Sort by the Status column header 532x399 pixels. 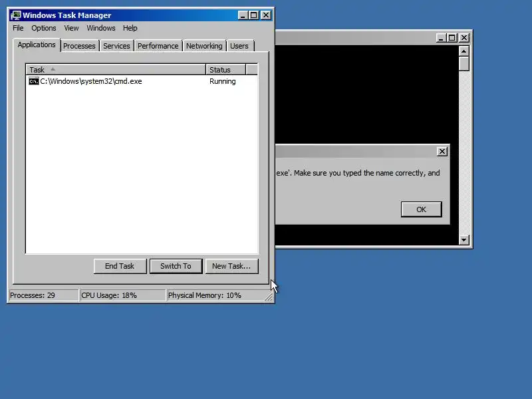225,70
